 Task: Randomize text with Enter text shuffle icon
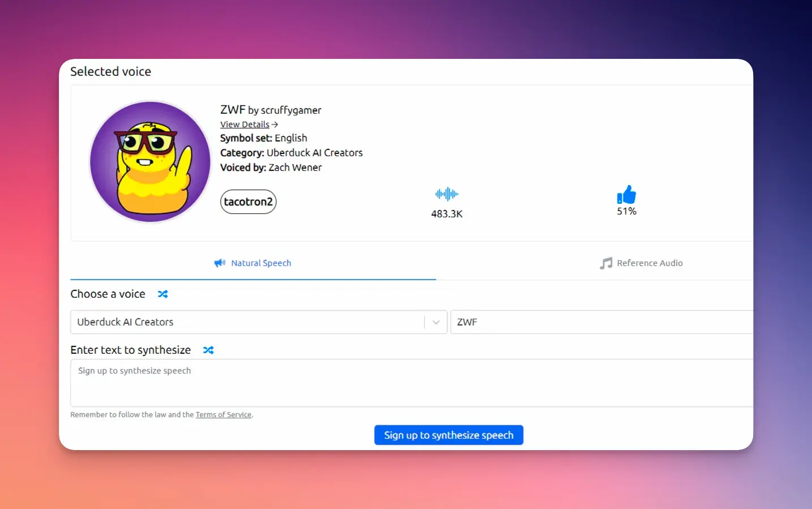[x=208, y=350]
